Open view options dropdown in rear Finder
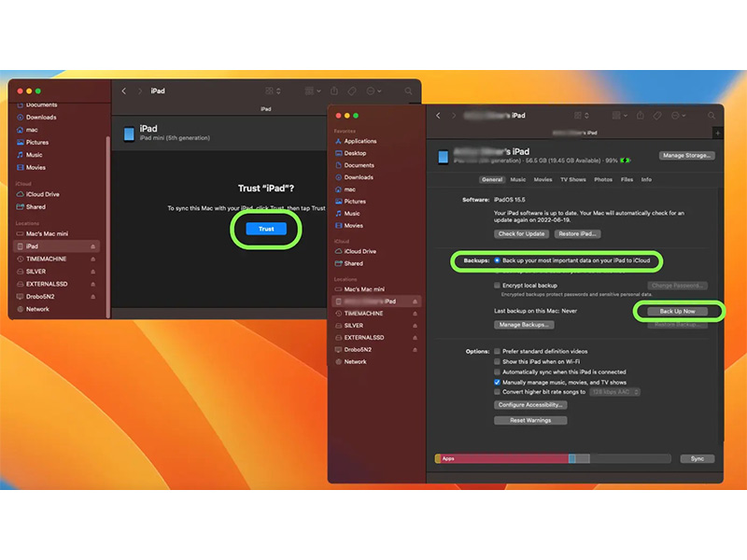Viewport: 747px width, 560px height. point(273,91)
